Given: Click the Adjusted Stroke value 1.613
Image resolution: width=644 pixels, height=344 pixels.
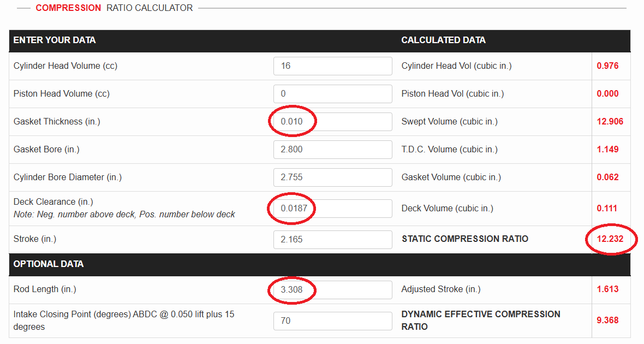Looking at the screenshot, I should click(x=607, y=289).
